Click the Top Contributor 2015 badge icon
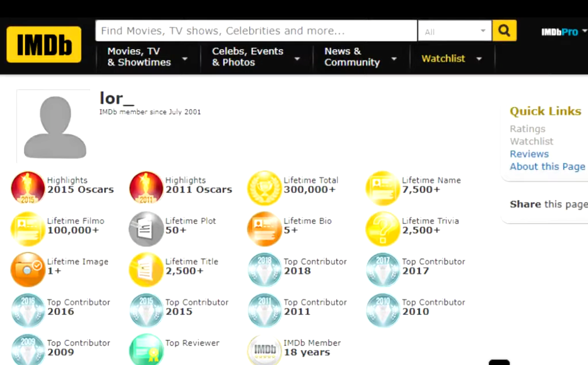588x365 pixels. (x=146, y=310)
